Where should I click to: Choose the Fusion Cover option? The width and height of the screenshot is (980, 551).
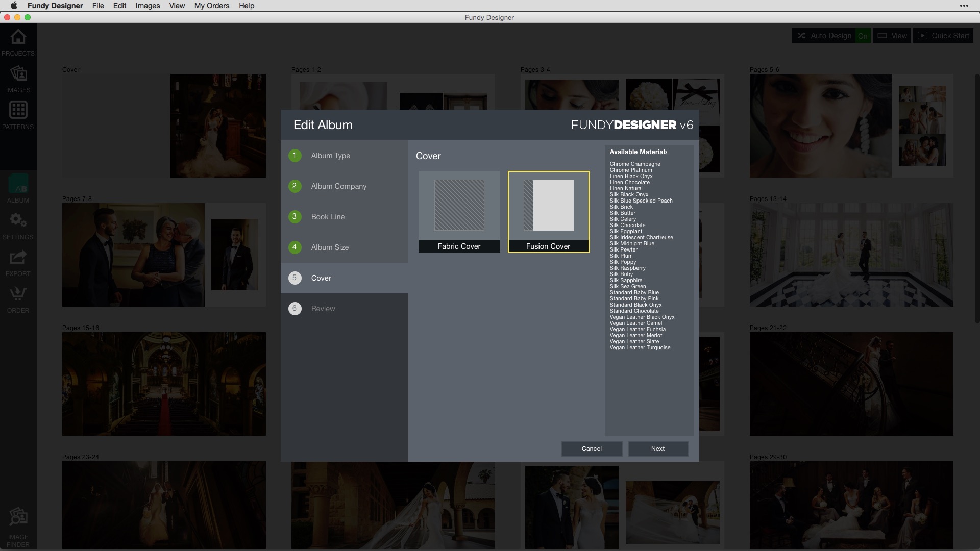coord(549,212)
